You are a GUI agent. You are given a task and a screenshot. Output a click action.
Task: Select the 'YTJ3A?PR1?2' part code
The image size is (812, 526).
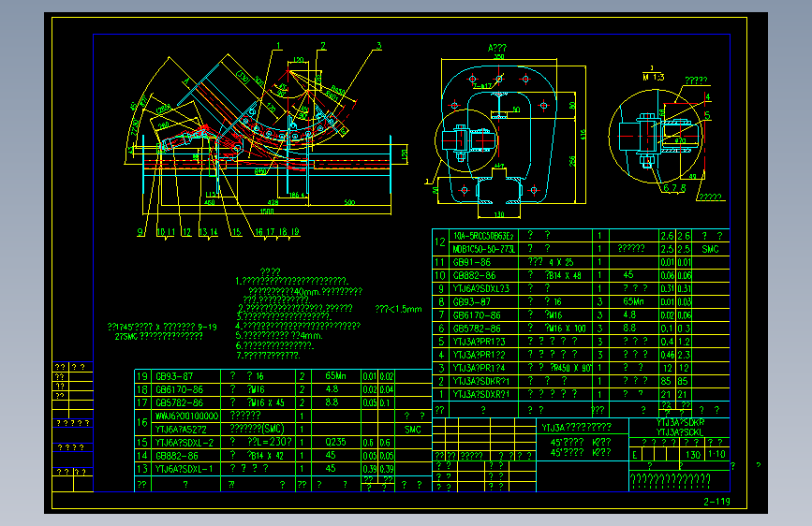(x=479, y=355)
